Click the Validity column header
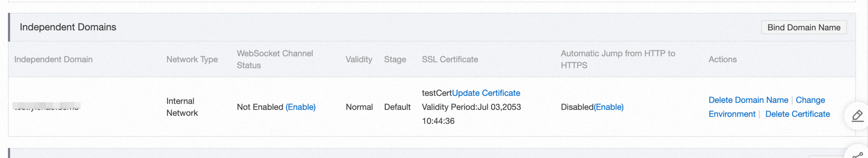Screen dimensions: 868x158 coord(358,59)
